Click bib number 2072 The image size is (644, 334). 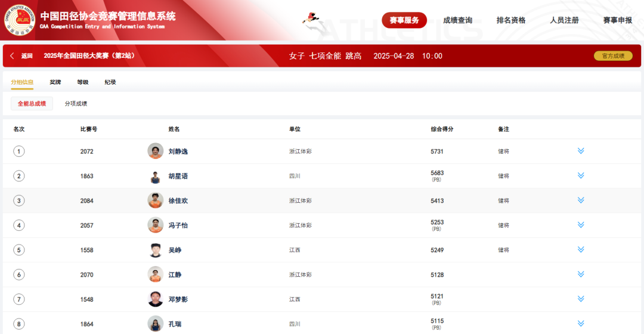(86, 151)
